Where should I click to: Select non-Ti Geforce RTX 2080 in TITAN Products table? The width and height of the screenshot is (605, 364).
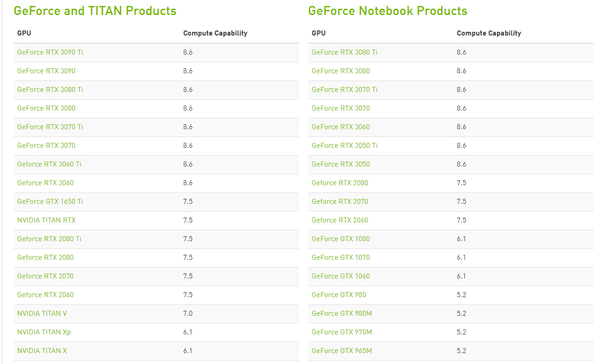point(46,258)
